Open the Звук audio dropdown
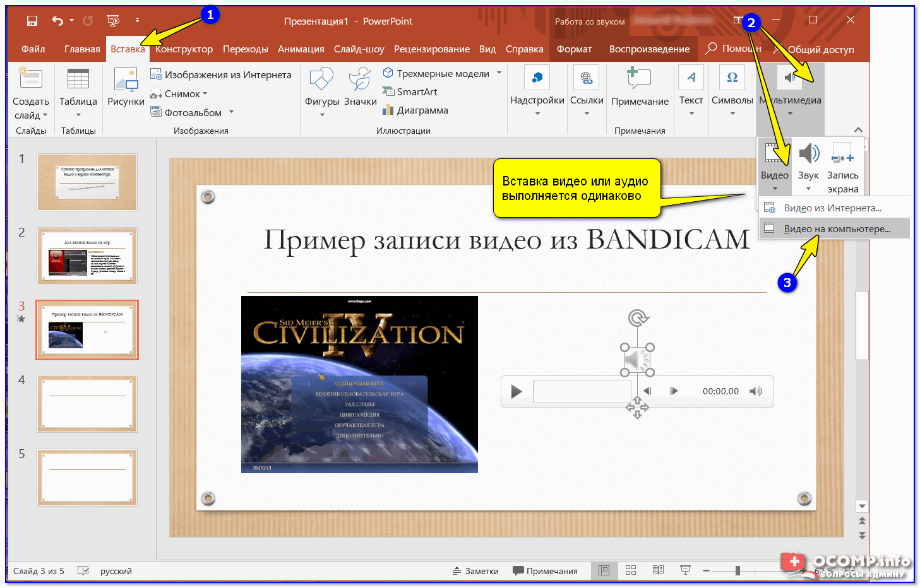Viewport: 920px width, 588px height. click(x=808, y=167)
